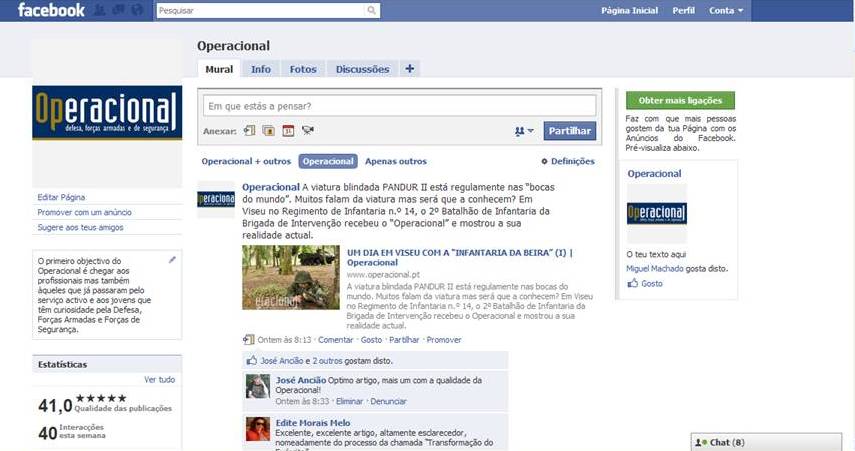This screenshot has height=451, width=855.
Task: Click Operacional author name on post
Action: point(270,187)
